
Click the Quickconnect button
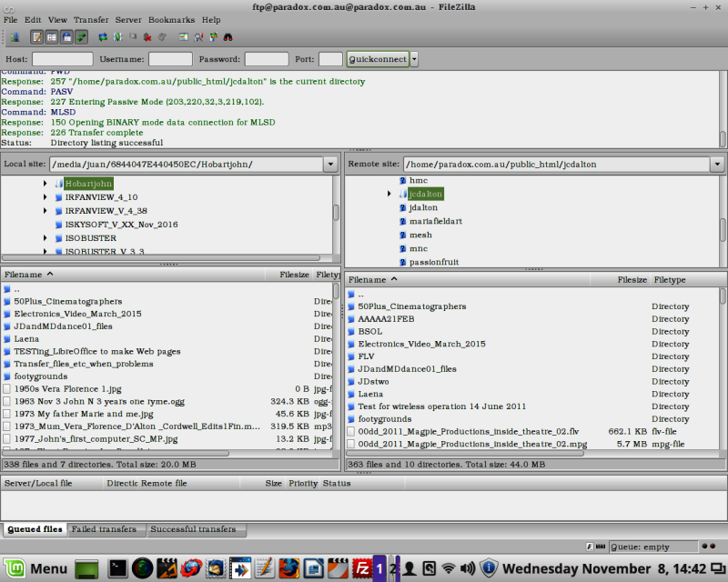378,59
